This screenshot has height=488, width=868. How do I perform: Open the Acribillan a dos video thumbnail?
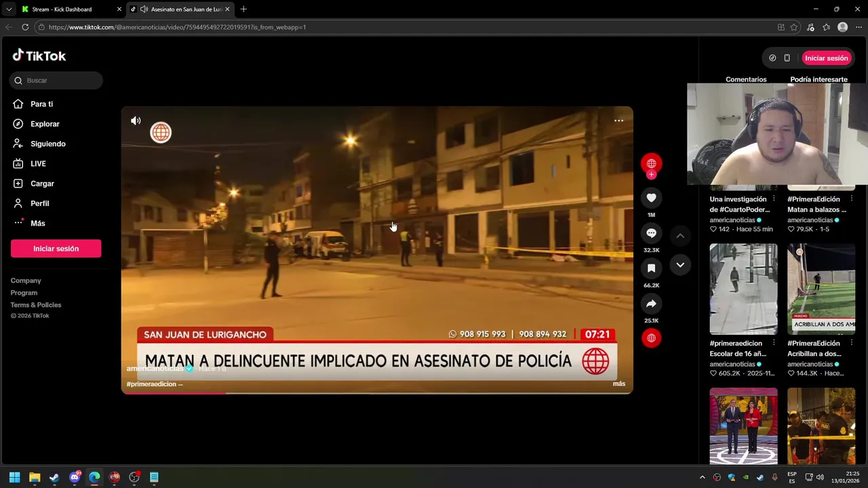coord(821,289)
